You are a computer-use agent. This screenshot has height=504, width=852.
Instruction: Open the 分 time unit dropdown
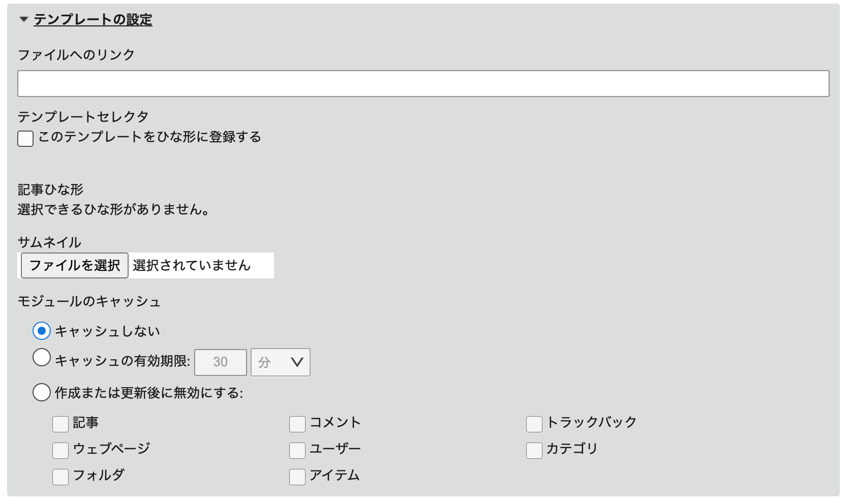point(280,362)
